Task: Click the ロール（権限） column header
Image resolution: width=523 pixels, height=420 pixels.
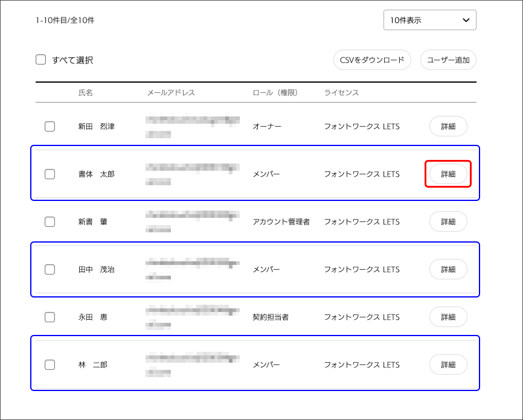Action: tap(278, 92)
